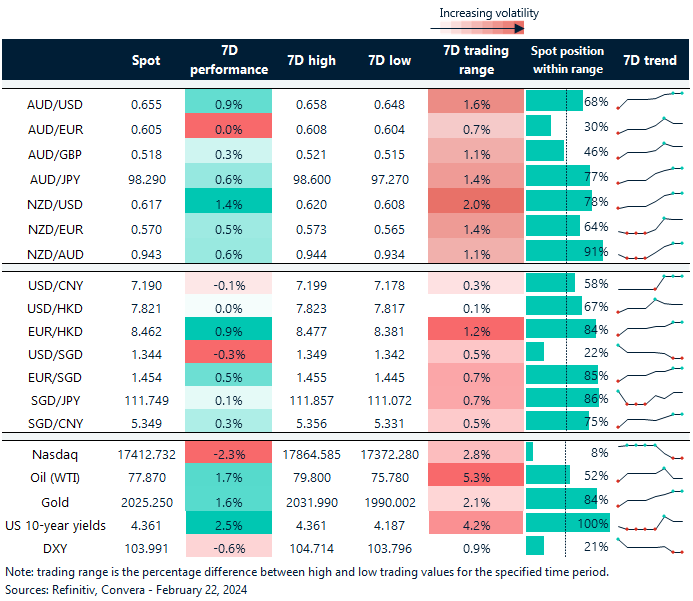693x601 pixels.
Task: Click the Oil (WTI) 5.3% trading range cell
Action: 475,475
